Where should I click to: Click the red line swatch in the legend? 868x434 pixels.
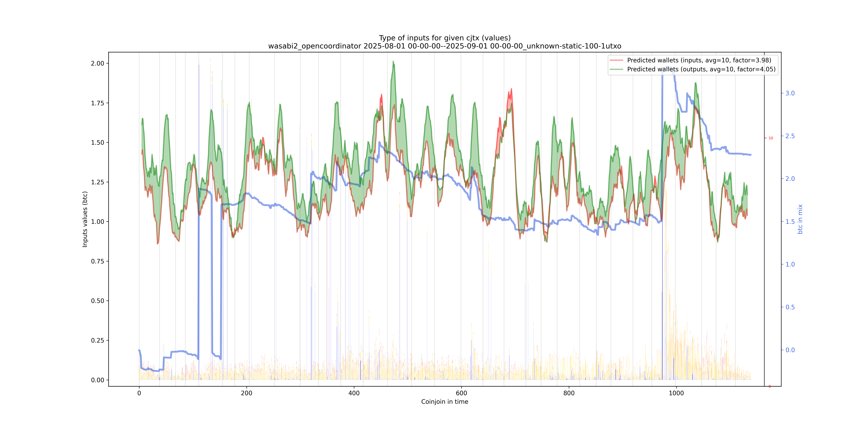616,60
